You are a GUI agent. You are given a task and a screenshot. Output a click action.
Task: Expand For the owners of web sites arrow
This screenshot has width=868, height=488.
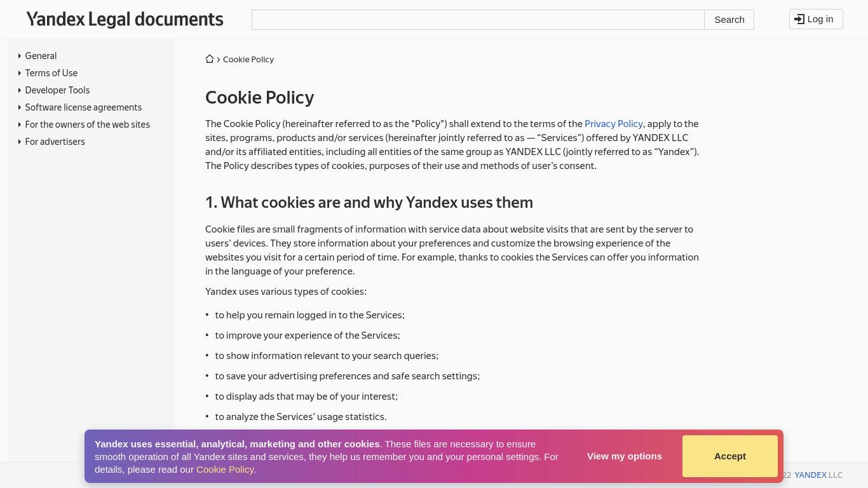(20, 125)
